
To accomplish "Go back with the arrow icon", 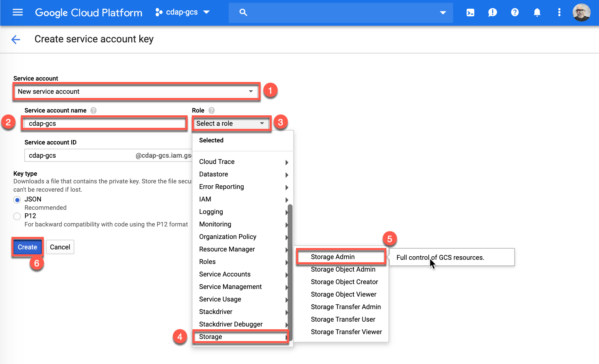I will [x=16, y=39].
